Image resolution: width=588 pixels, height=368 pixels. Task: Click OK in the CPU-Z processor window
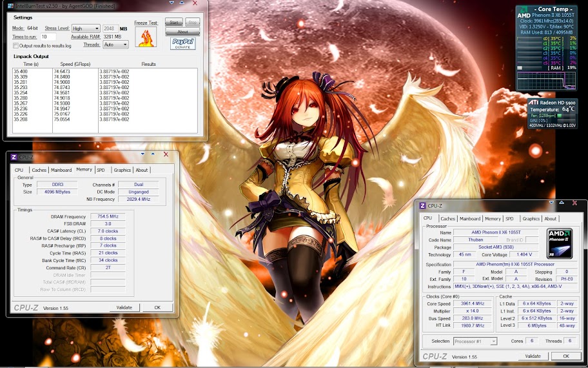click(566, 356)
